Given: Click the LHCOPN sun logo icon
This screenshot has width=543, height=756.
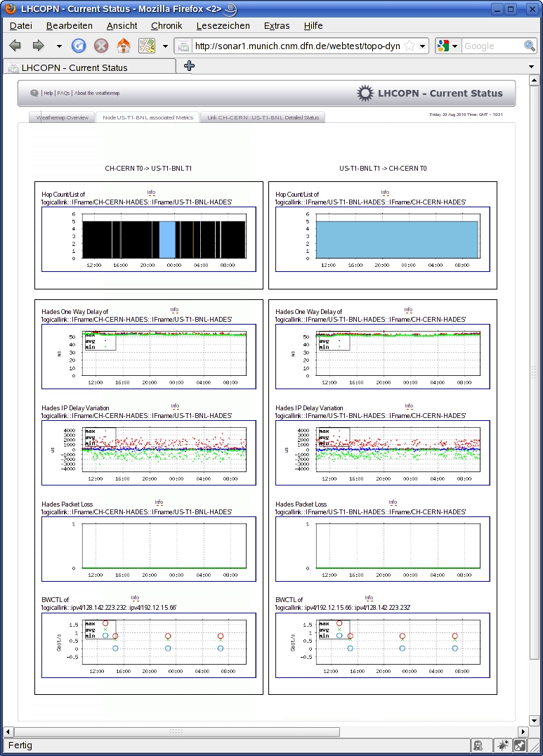Looking at the screenshot, I should point(365,93).
